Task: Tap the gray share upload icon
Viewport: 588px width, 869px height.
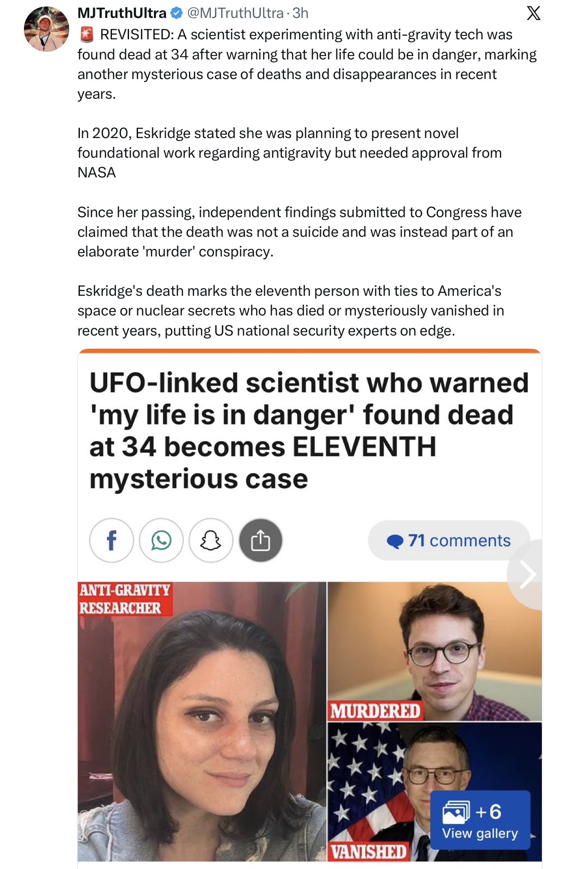Action: [x=260, y=540]
